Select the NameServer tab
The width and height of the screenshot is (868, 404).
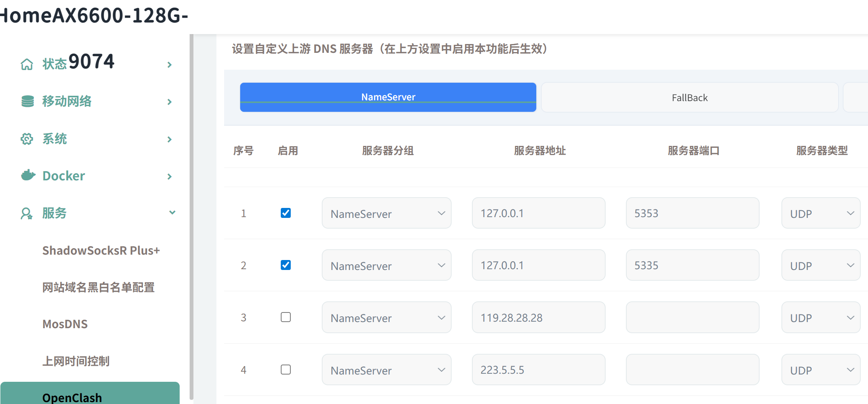(388, 97)
